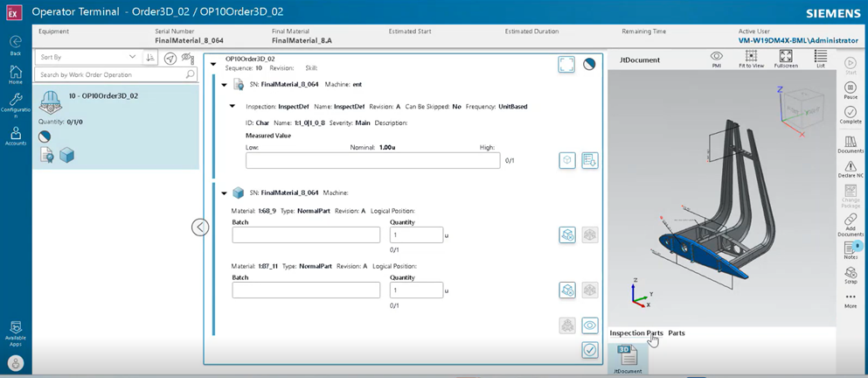Image resolution: width=868 pixels, height=378 pixels.
Task: Open Configuration from the wrench icon
Action: pos(15,103)
